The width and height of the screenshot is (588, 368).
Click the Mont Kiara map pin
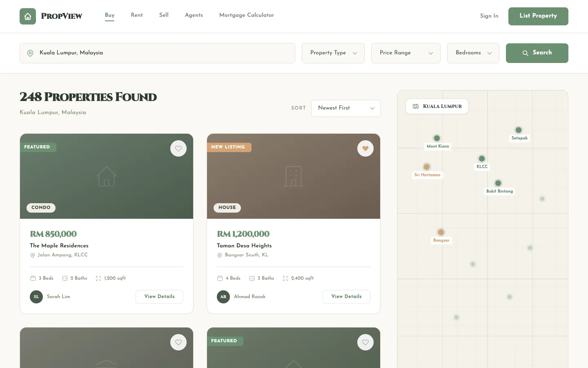click(437, 138)
